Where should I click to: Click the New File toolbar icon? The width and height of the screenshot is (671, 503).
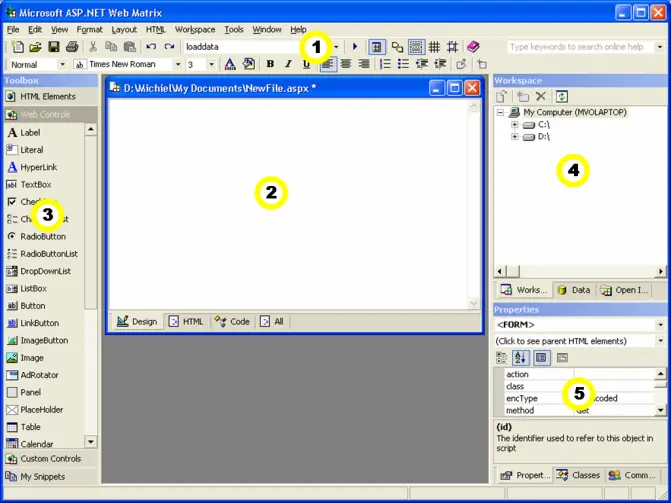point(18,47)
